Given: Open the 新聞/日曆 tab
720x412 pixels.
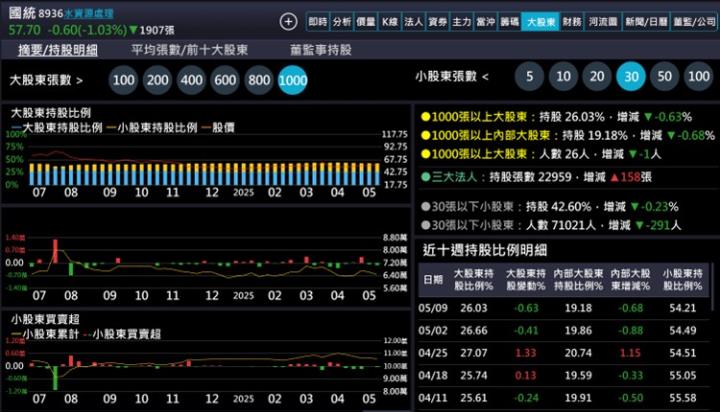Looking at the screenshot, I should point(646,22).
